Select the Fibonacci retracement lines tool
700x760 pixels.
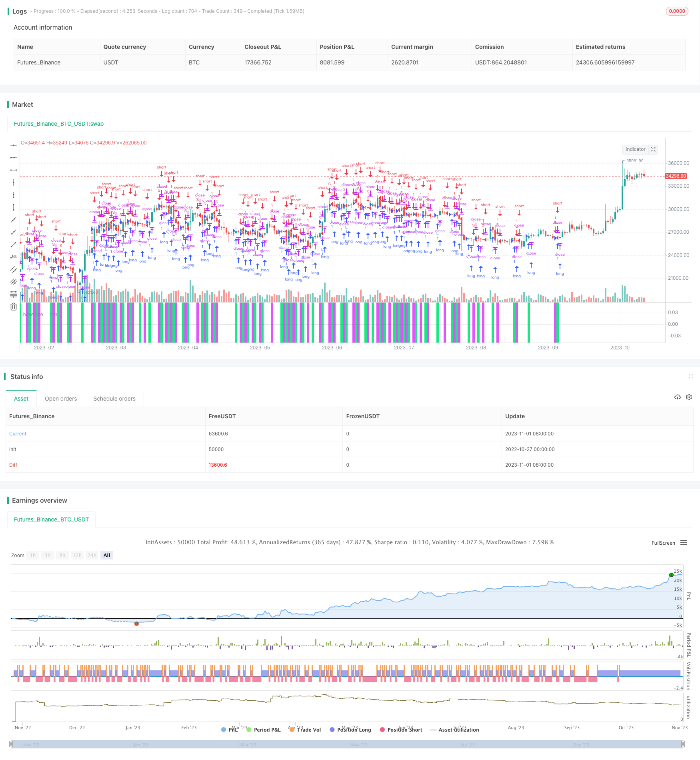[x=14, y=294]
